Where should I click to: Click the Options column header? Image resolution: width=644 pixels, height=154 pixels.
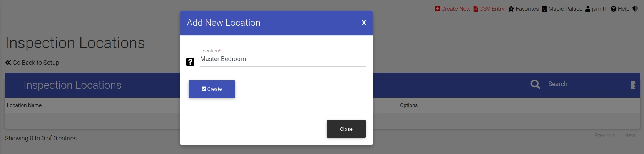409,105
